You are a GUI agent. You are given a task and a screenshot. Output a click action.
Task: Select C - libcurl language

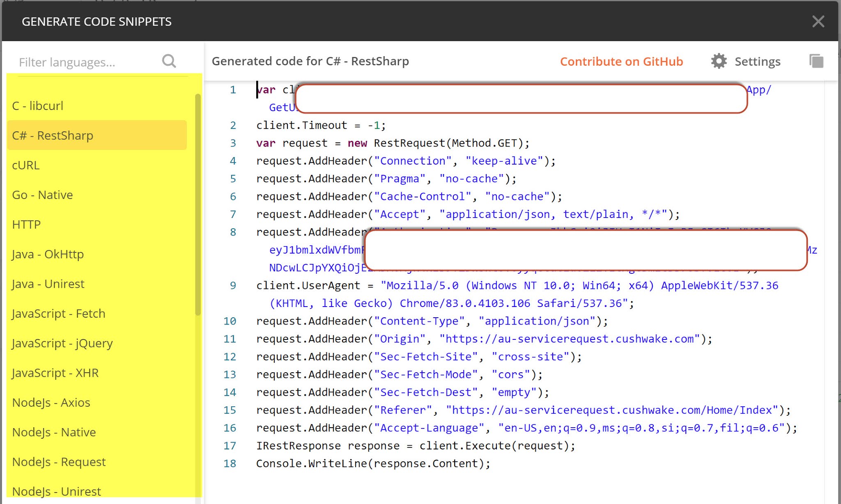click(38, 105)
